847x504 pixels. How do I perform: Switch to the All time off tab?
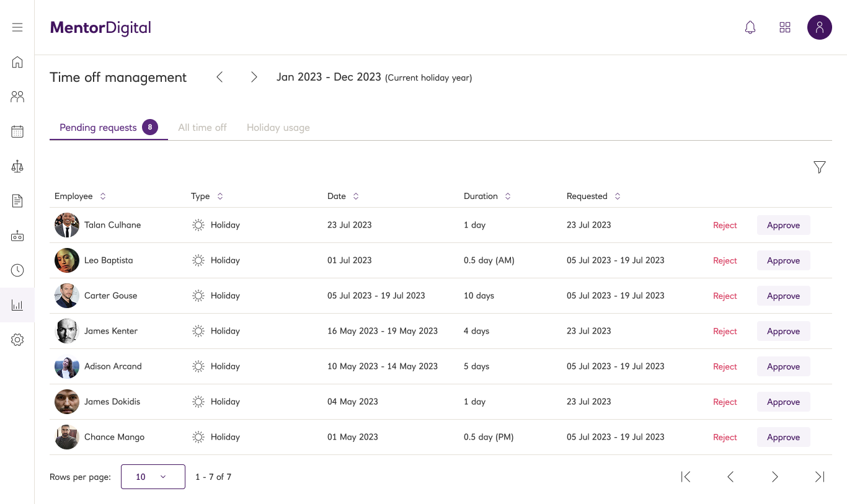pyautogui.click(x=202, y=127)
